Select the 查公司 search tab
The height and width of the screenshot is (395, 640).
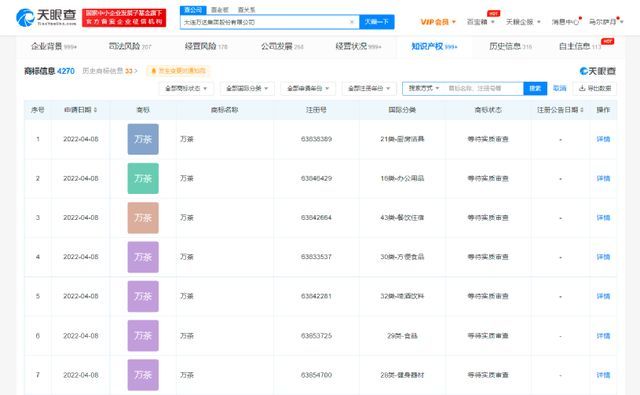pyautogui.click(x=193, y=9)
